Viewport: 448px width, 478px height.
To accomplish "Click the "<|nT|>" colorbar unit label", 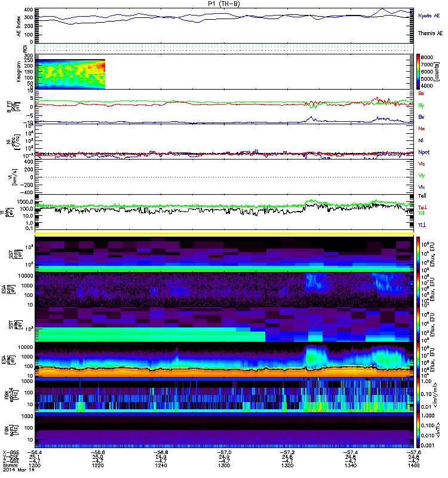I will pyautogui.click(x=438, y=430).
